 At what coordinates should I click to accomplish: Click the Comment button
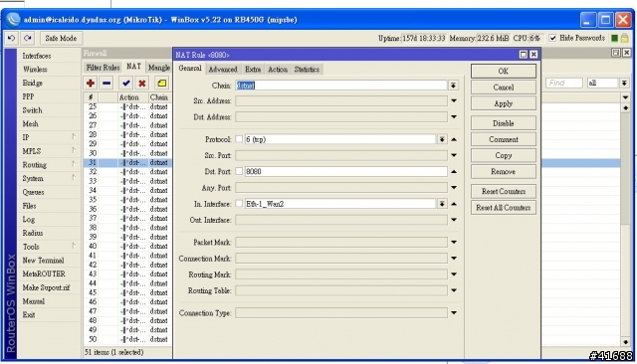pos(504,139)
